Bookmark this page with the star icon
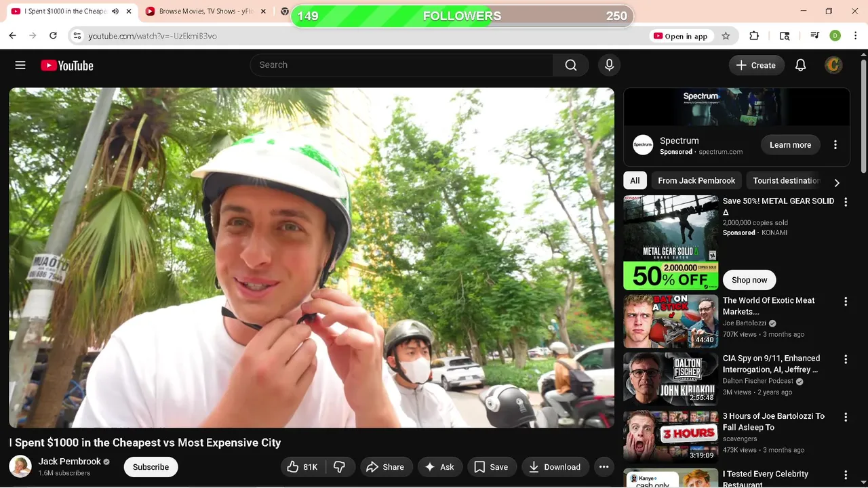The image size is (868, 488). (726, 36)
